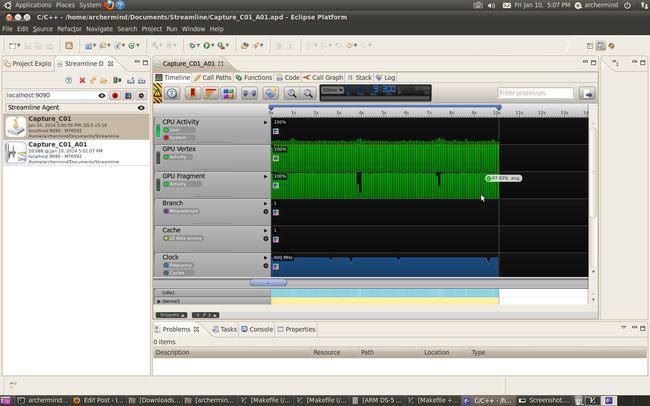Click the yellow warning triangle icon
650x406 pixels.
click(158, 93)
